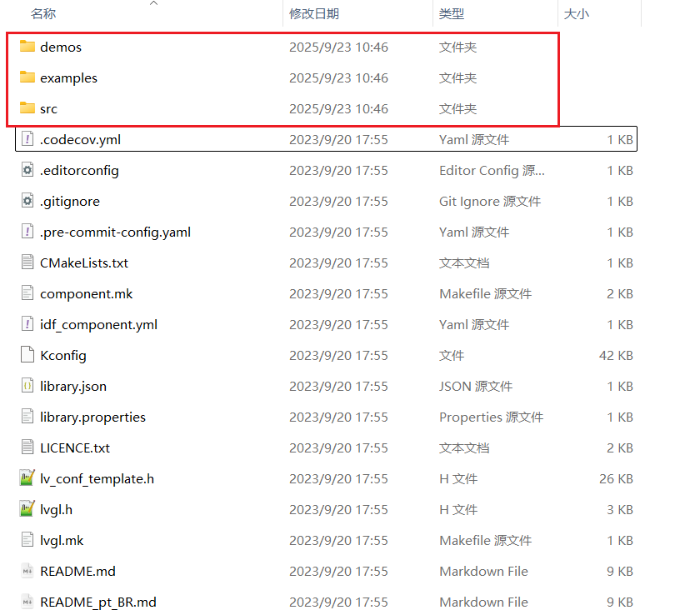The height and width of the screenshot is (615, 700).
Task: Click the Properties 源文件 type cell
Action: click(x=491, y=417)
